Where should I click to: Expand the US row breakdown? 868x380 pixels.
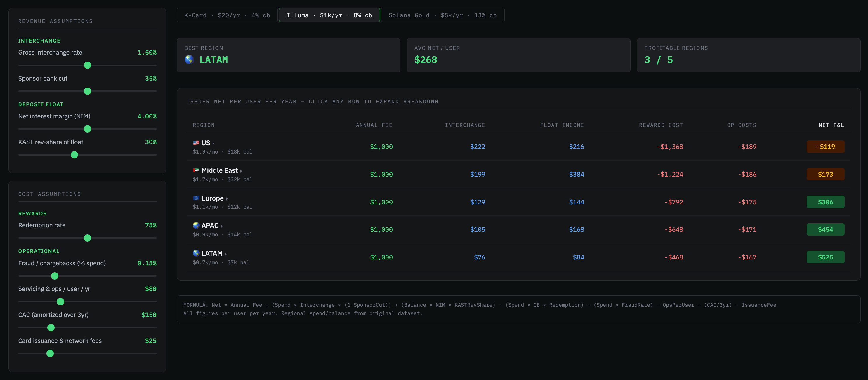(213, 144)
